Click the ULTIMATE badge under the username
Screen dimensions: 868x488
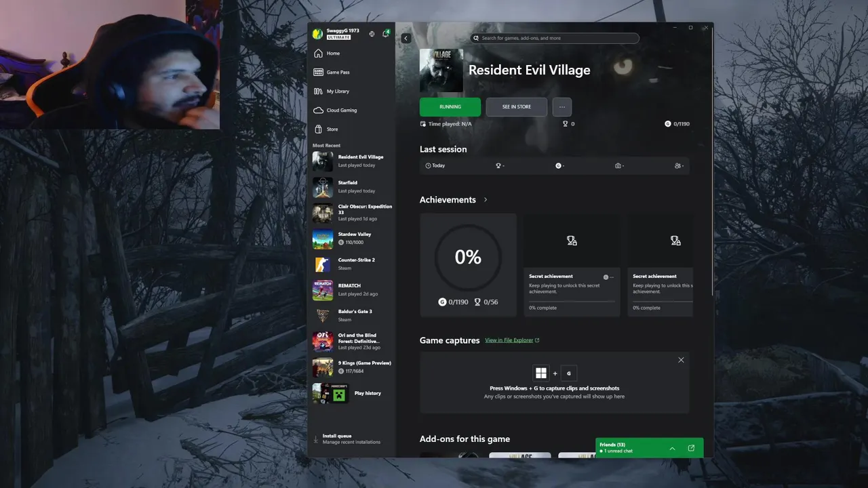(339, 37)
